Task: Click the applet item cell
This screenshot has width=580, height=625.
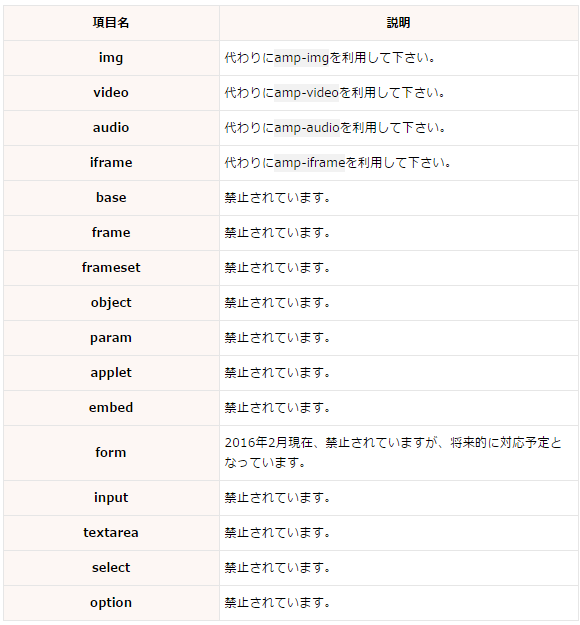Action: pos(111,373)
